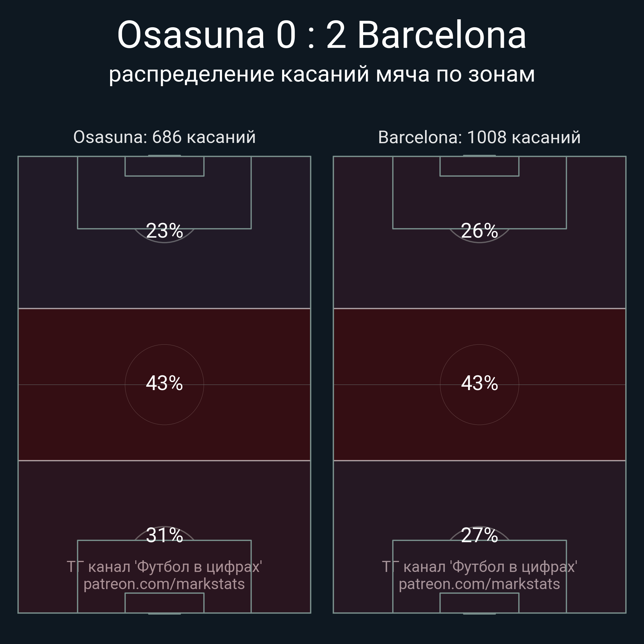Viewport: 644px width, 644px height.
Task: Click the 23% label on Osasuna's pitch
Action: click(164, 231)
